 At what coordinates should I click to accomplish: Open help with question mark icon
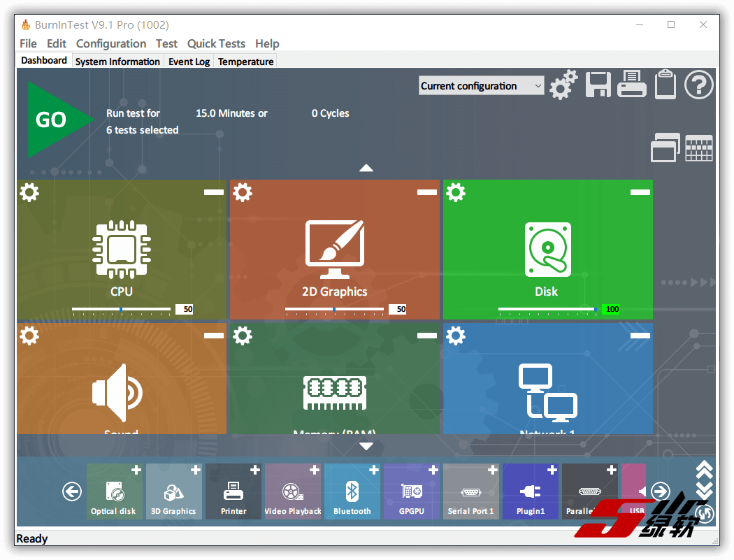(699, 85)
